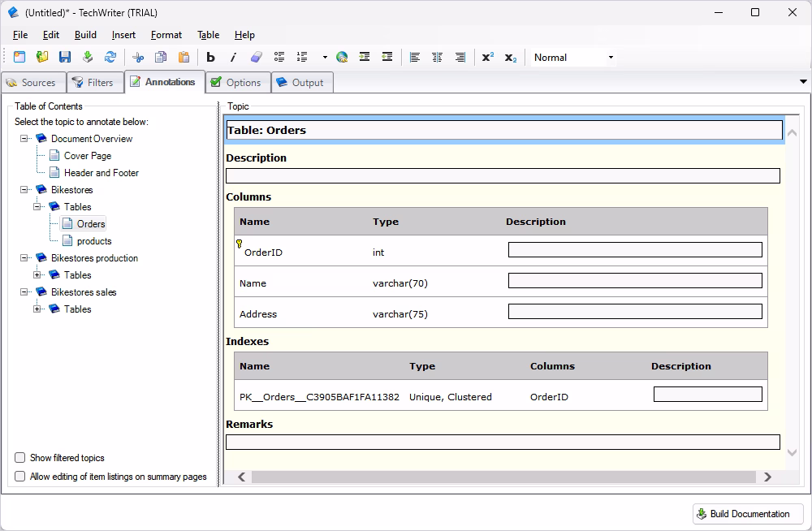Apply superscript formatting
Image resolution: width=812 pixels, height=531 pixels.
point(488,57)
